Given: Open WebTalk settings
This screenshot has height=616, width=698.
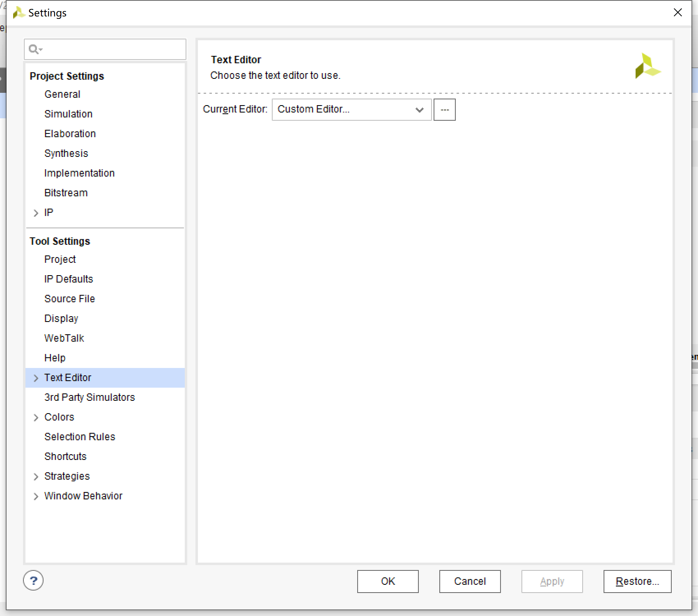Looking at the screenshot, I should pyautogui.click(x=64, y=338).
